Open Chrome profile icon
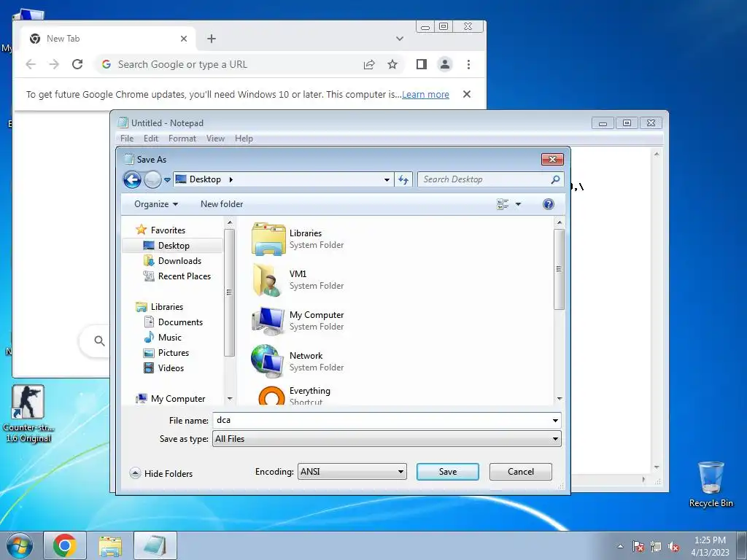The width and height of the screenshot is (747, 560). [x=444, y=64]
